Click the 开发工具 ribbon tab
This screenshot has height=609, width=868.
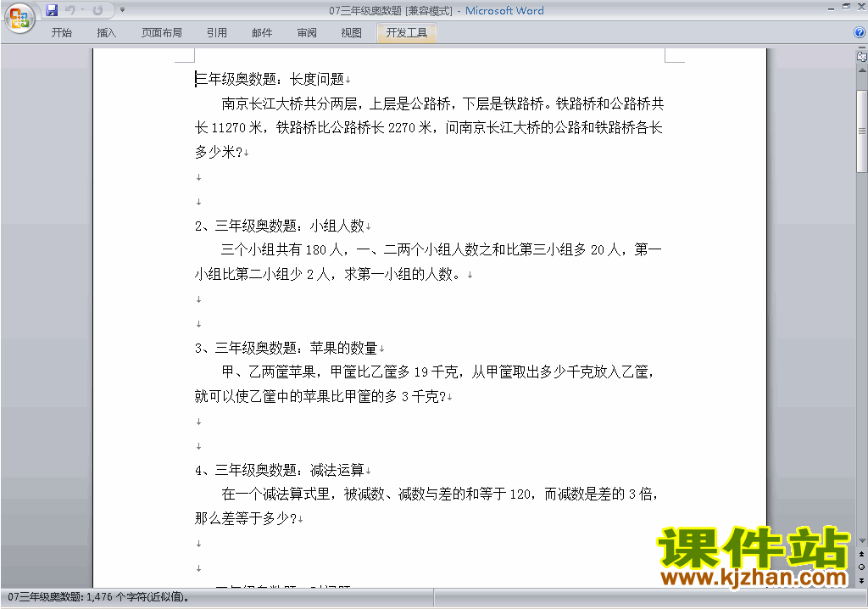tap(407, 33)
